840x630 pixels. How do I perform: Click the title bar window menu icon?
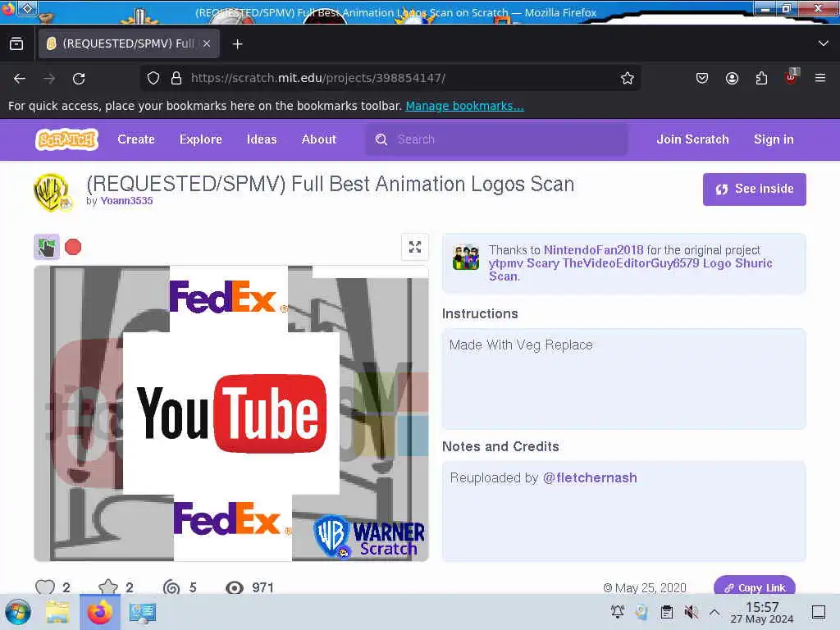[x=27, y=8]
